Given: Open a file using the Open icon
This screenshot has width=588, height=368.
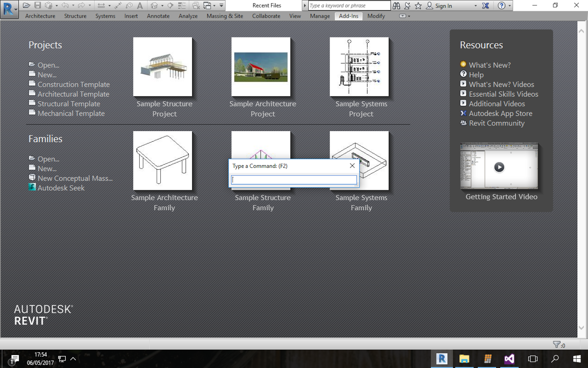Looking at the screenshot, I should (x=26, y=5).
